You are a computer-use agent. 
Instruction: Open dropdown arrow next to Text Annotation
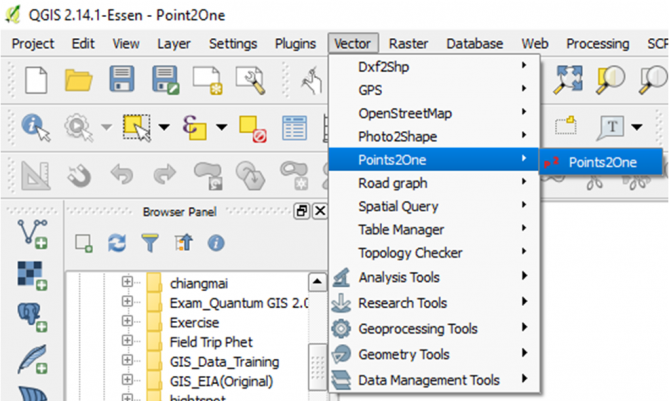tap(637, 127)
